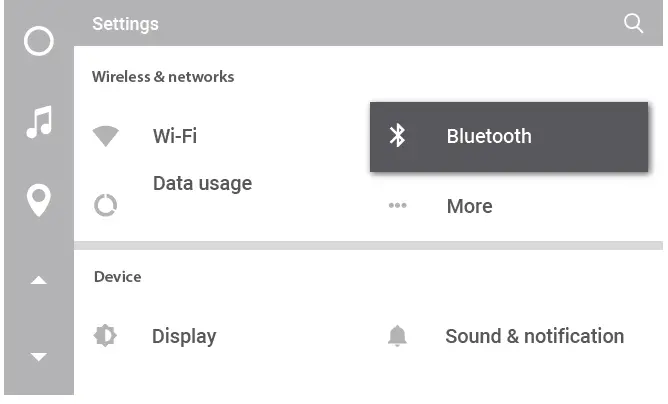This screenshot has width=668, height=404.
Task: Open Display settings
Action: click(184, 337)
